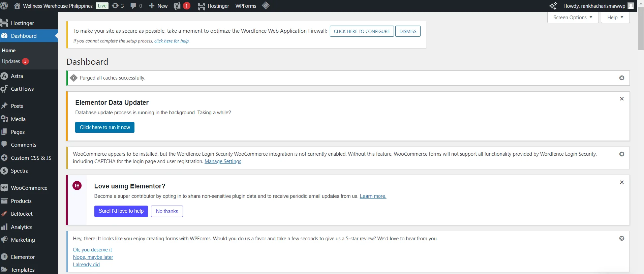Open the updates icon showing 3
Image resolution: width=644 pixels, height=274 pixels.
click(118, 6)
